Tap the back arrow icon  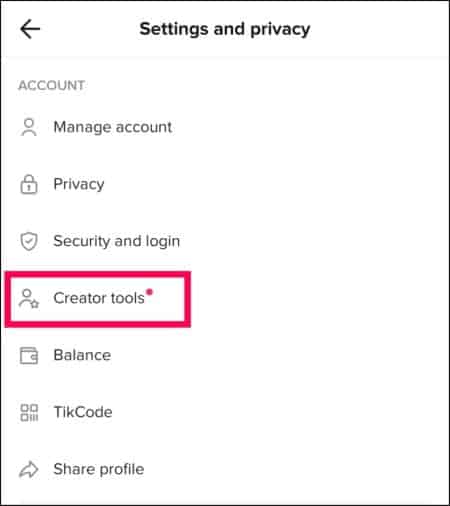[x=30, y=29]
